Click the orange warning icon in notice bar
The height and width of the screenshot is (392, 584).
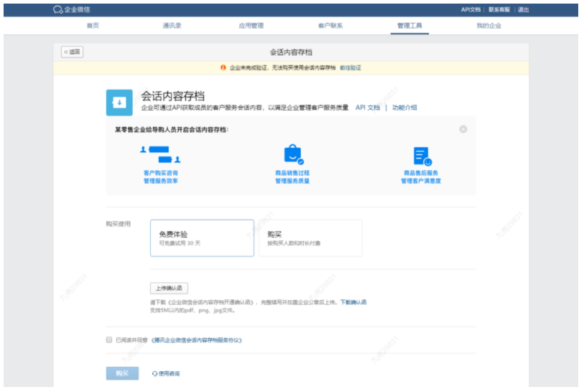point(223,67)
